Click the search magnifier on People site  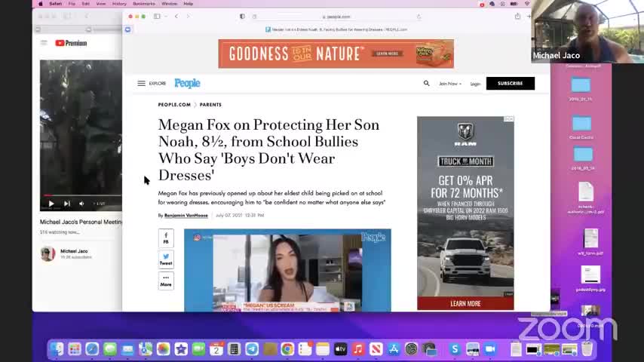pos(426,84)
